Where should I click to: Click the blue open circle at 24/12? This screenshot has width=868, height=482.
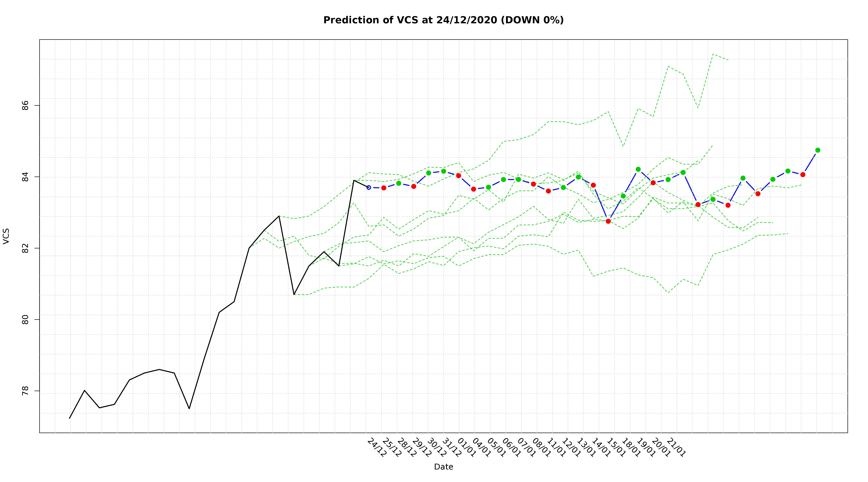369,187
